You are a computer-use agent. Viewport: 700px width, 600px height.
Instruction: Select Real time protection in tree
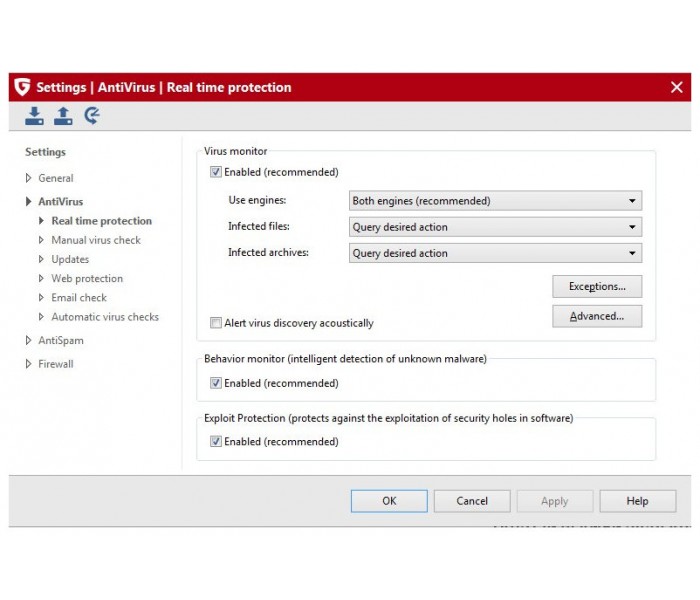click(x=101, y=221)
